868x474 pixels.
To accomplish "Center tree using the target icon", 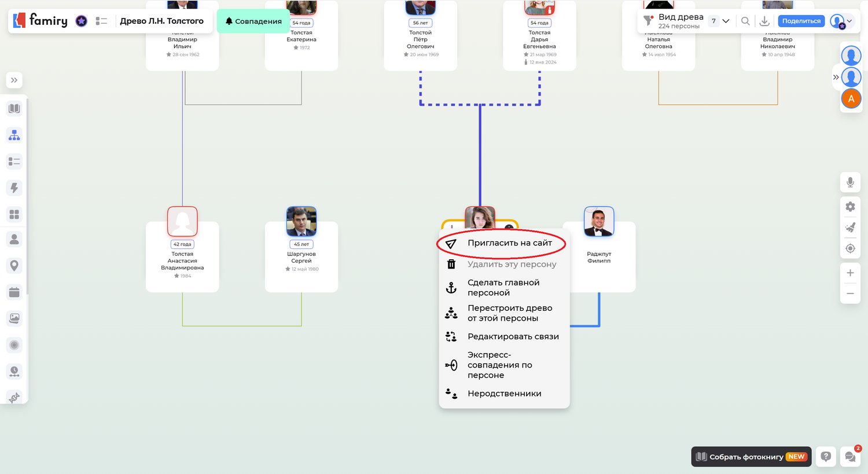I will click(850, 248).
